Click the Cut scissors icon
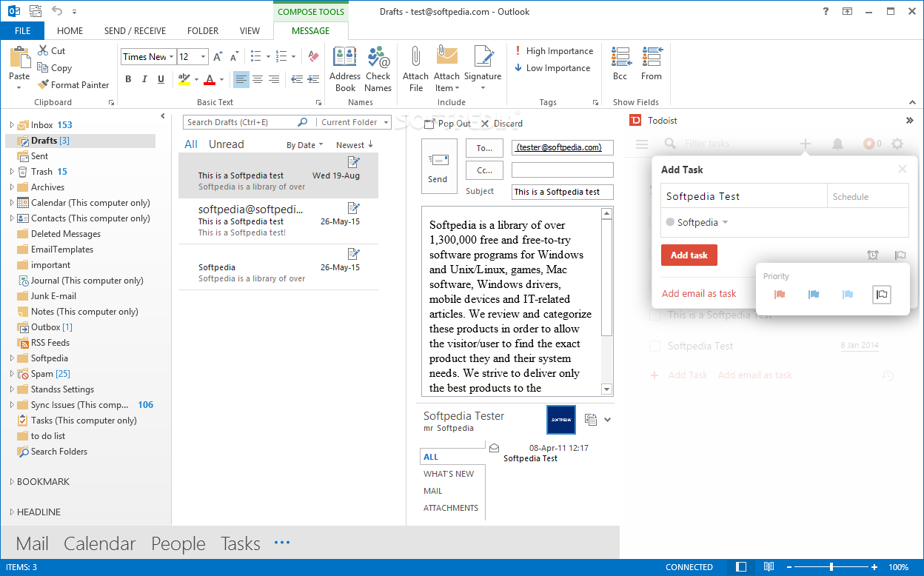This screenshot has height=576, width=924. tap(43, 51)
